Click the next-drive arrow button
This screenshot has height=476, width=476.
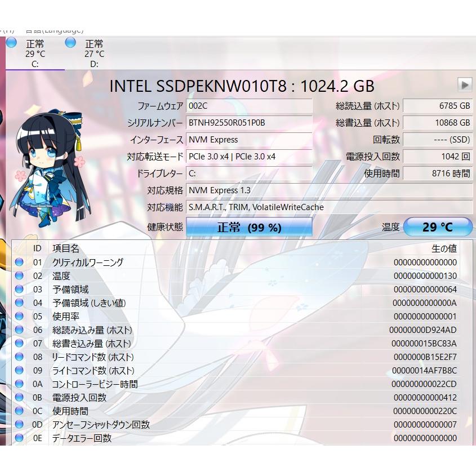(465, 84)
